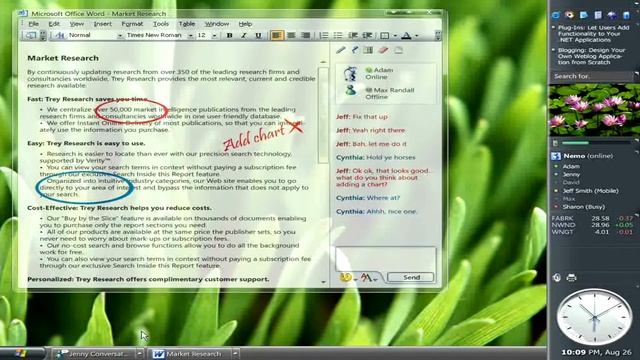Toggle Bold formatting in Word toolbar
Viewport: 640px width, 360px height.
229,36
